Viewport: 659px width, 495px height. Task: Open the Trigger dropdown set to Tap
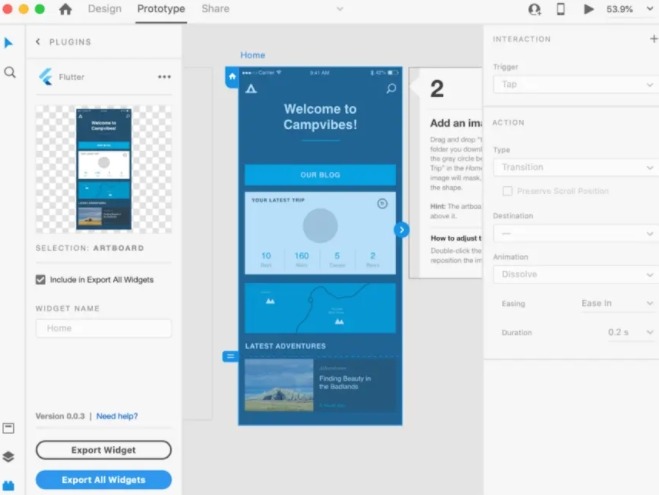575,84
